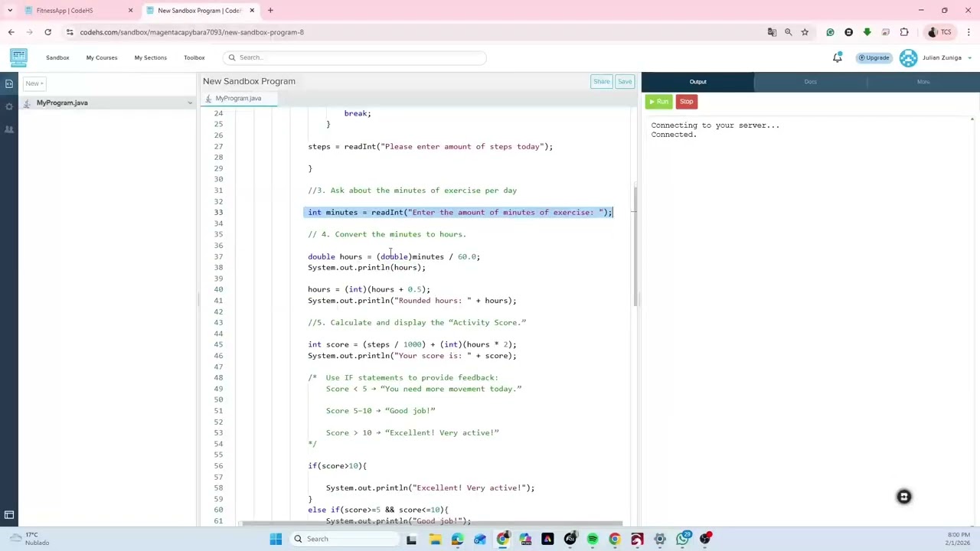
Task: Open My Sections
Action: [x=150, y=57]
